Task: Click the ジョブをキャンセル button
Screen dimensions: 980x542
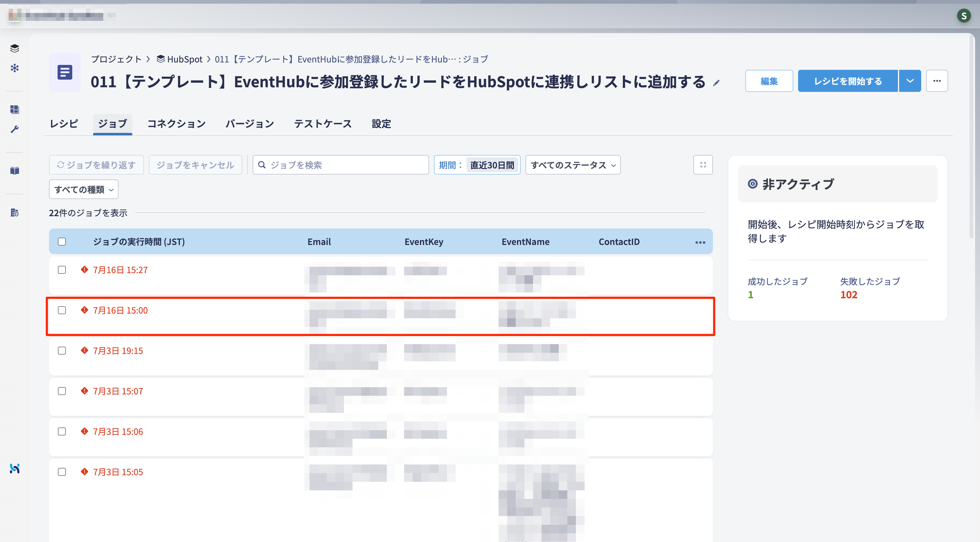Action: click(196, 165)
